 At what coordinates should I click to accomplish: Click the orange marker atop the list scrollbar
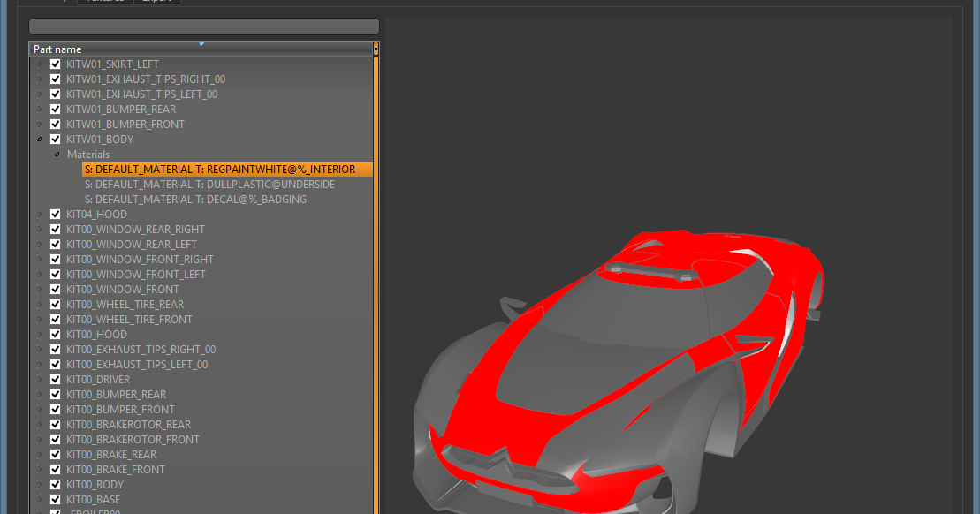click(x=375, y=49)
